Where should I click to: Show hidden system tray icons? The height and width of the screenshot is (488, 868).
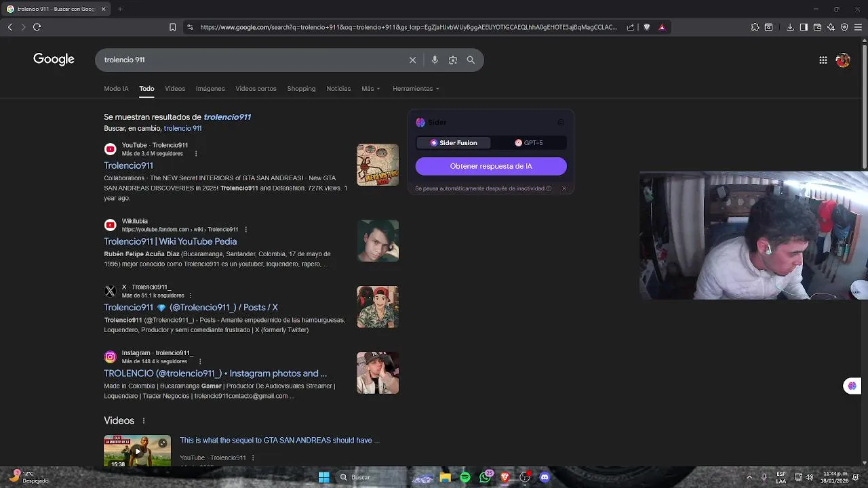(749, 477)
